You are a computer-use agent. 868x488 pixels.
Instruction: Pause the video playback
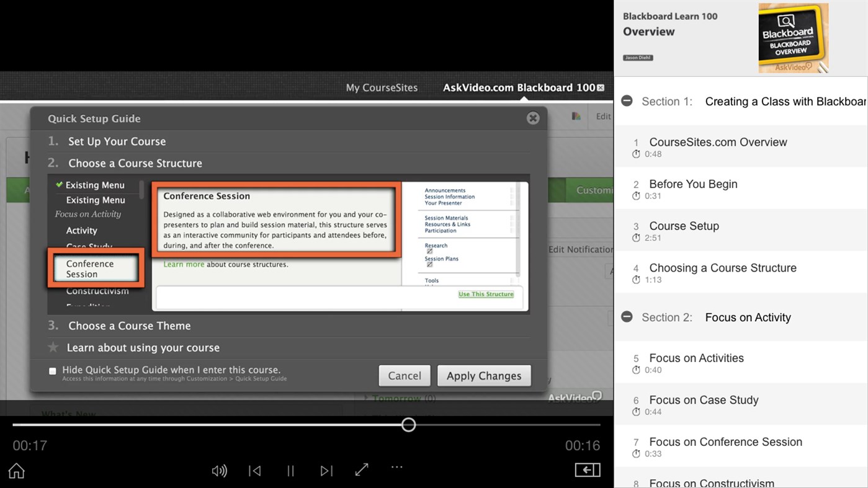(290, 471)
